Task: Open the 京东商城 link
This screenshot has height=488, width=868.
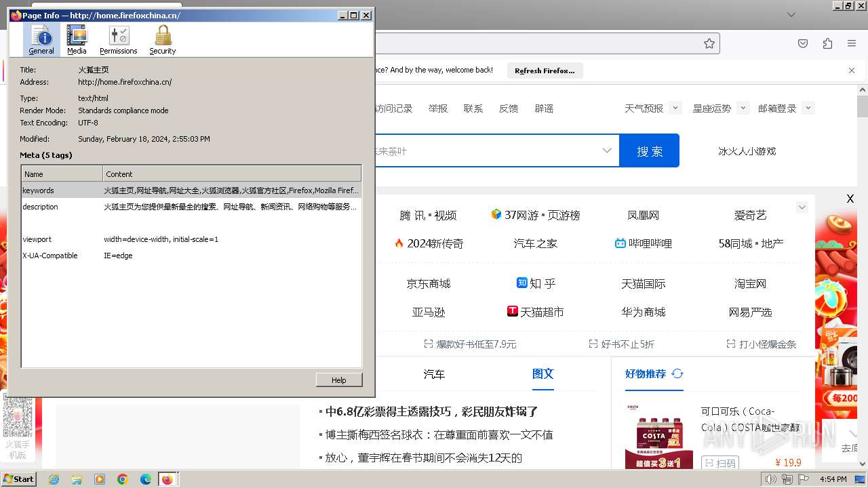Action: [x=429, y=283]
